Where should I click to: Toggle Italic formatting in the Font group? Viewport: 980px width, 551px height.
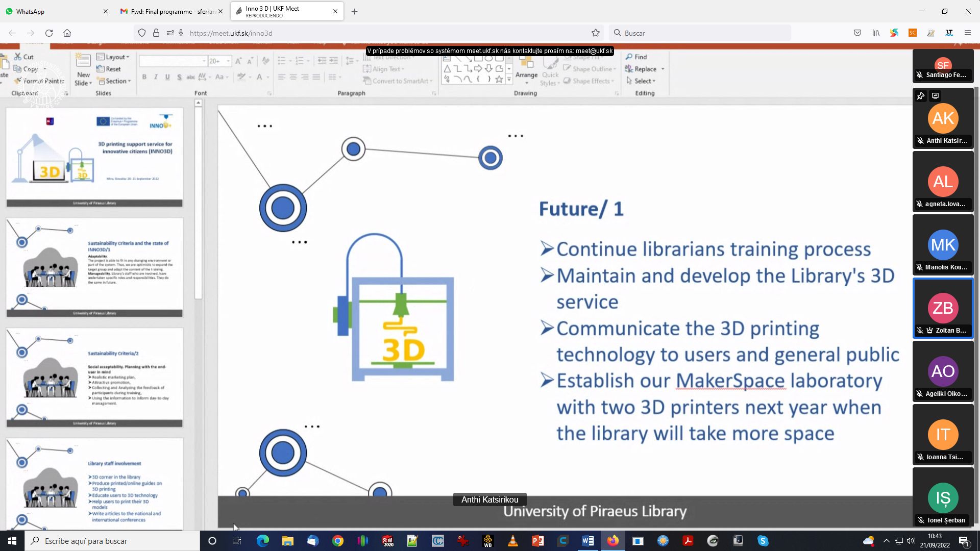click(156, 77)
